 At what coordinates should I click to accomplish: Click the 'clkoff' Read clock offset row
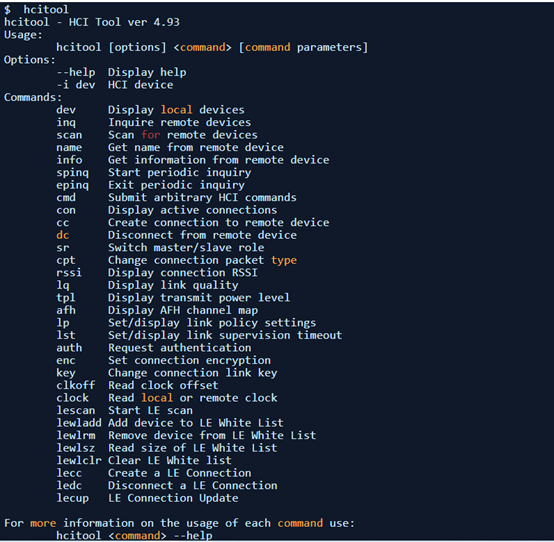pos(137,385)
